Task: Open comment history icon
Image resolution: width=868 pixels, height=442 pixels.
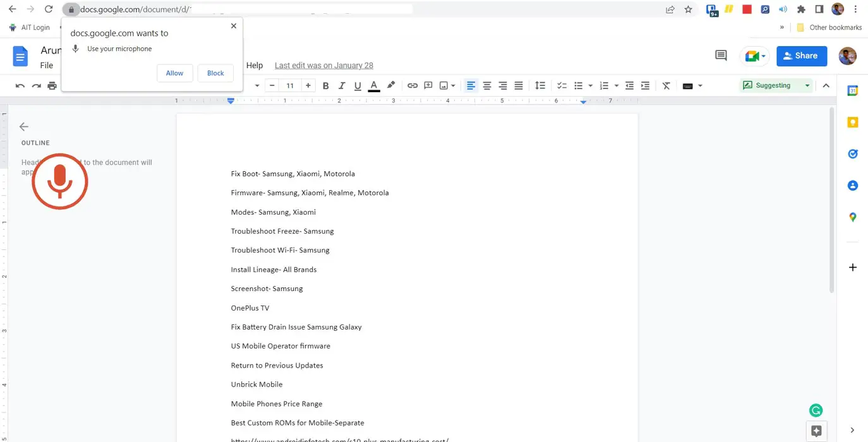Action: click(x=721, y=56)
